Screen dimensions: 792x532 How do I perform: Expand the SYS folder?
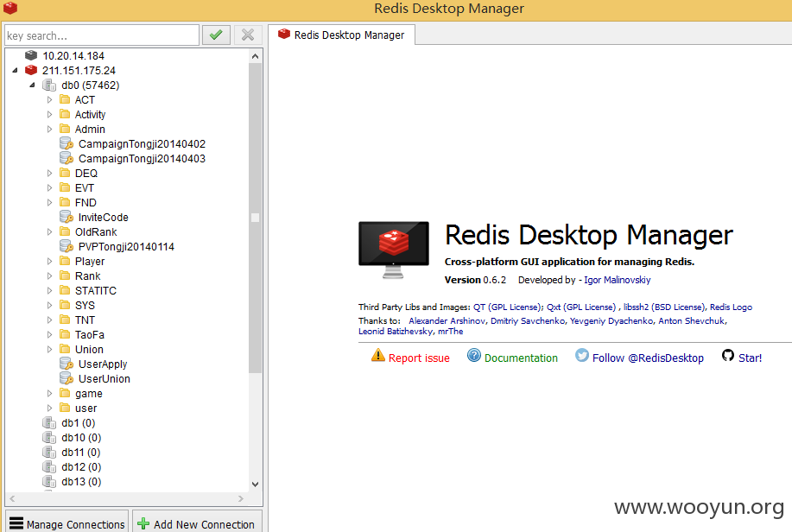coord(49,305)
